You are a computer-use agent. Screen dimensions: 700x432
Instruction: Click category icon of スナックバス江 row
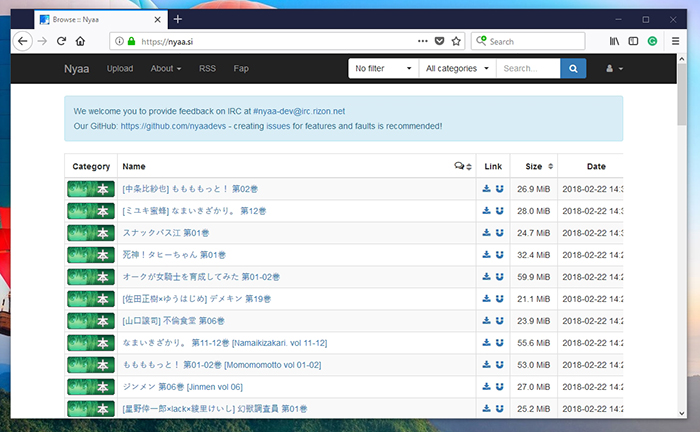tap(91, 233)
